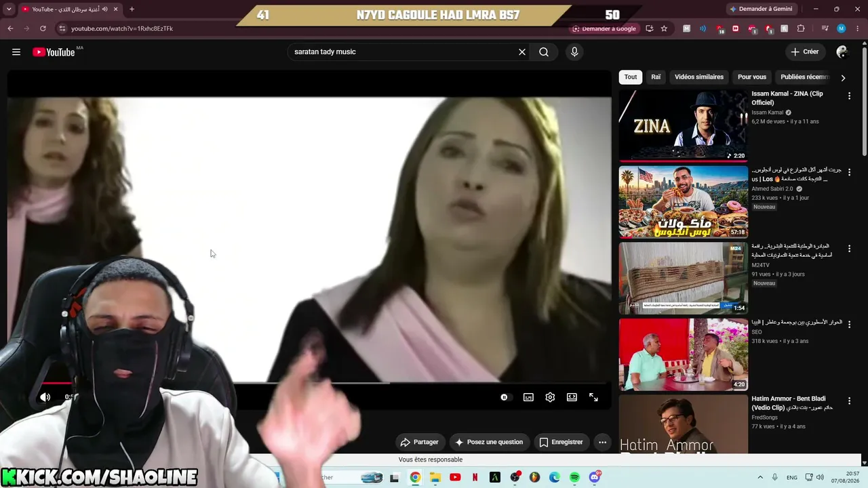Viewport: 868px width, 488px height.
Task: Open options for Hatim Ammor Bent Bladi
Action: tap(849, 401)
